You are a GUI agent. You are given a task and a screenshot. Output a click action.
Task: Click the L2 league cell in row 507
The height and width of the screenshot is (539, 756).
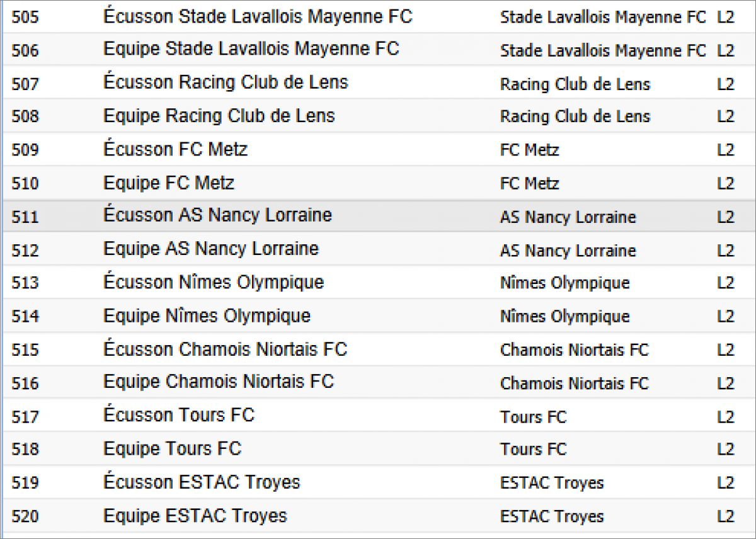coord(726,84)
